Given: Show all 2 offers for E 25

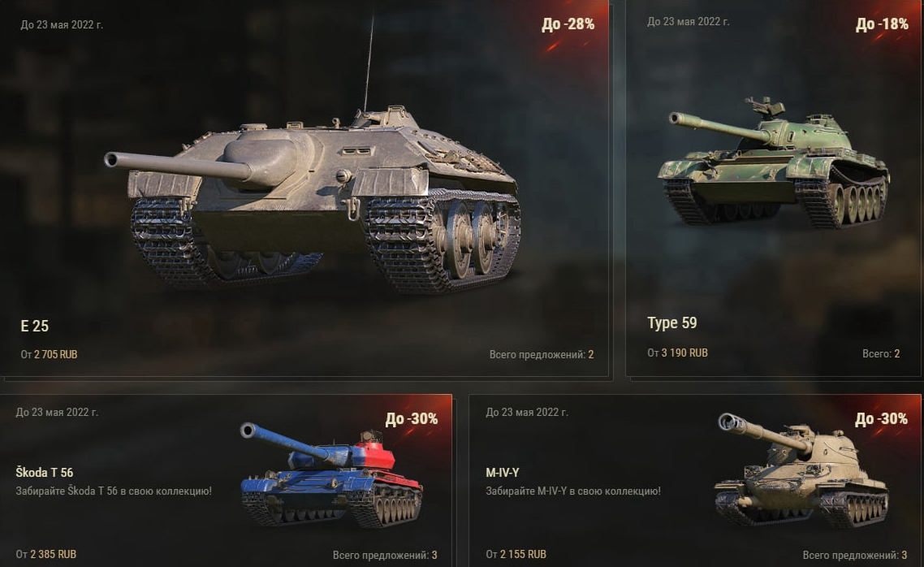Looking at the screenshot, I should (x=542, y=354).
